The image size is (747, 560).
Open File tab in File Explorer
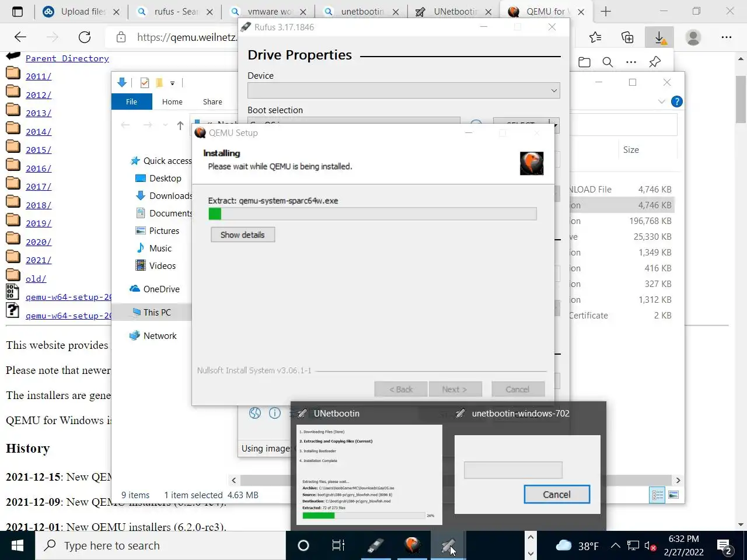[x=132, y=101]
